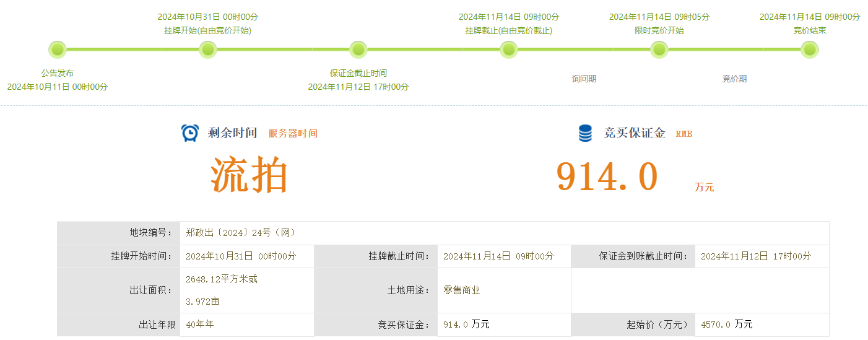Click the 竞价期 phase label

point(734,79)
